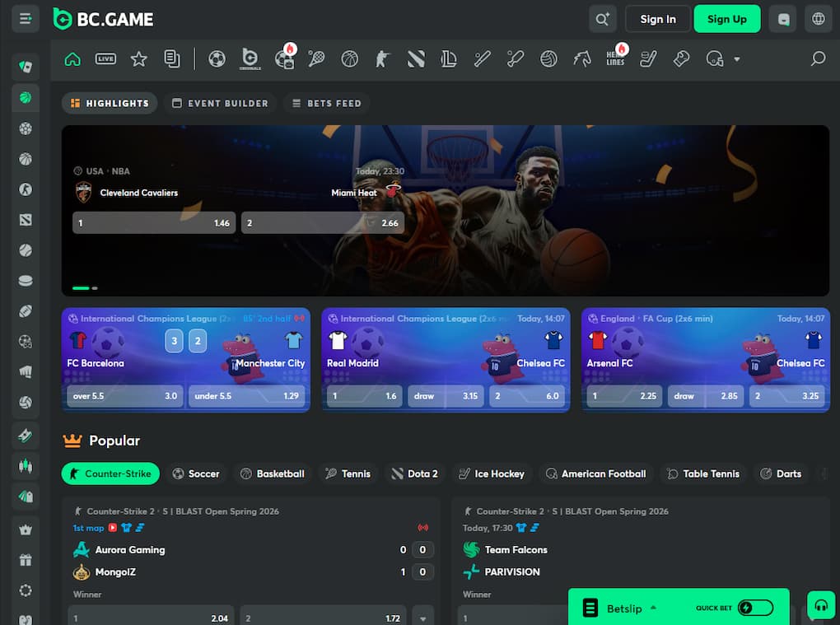840x625 pixels.
Task: Select the Dota 2 popular filter
Action: [415, 474]
